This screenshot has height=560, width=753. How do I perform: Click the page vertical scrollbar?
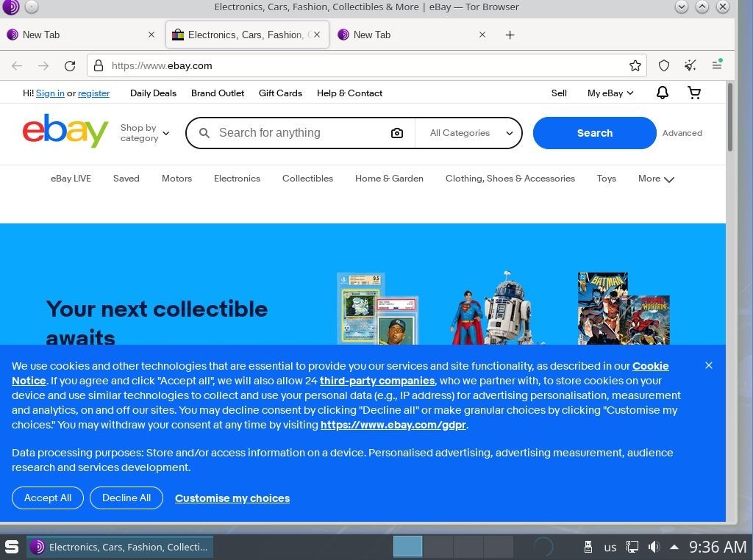coord(730,117)
